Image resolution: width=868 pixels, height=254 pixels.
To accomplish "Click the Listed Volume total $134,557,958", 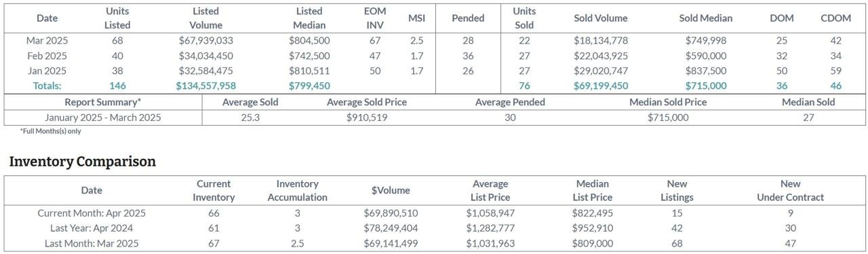I will point(206,86).
